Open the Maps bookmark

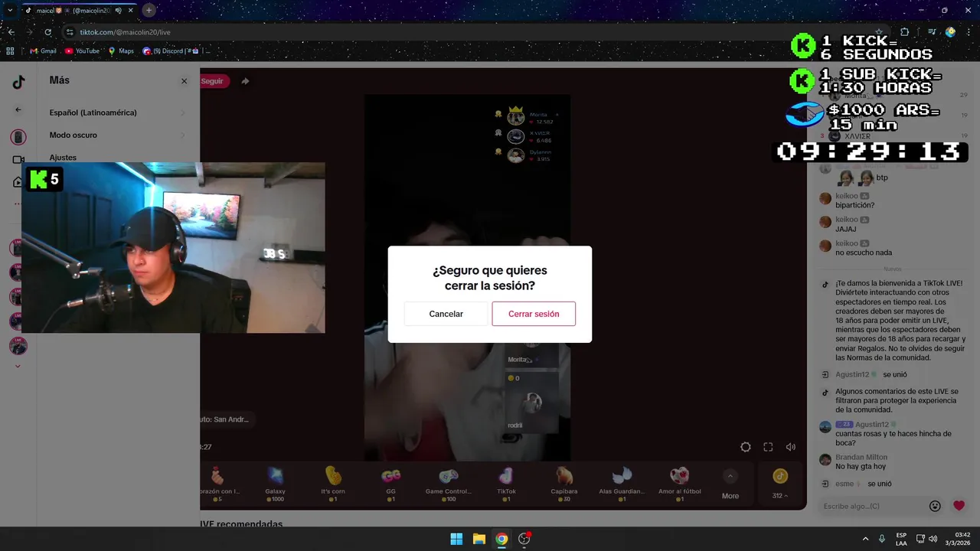pos(121,51)
